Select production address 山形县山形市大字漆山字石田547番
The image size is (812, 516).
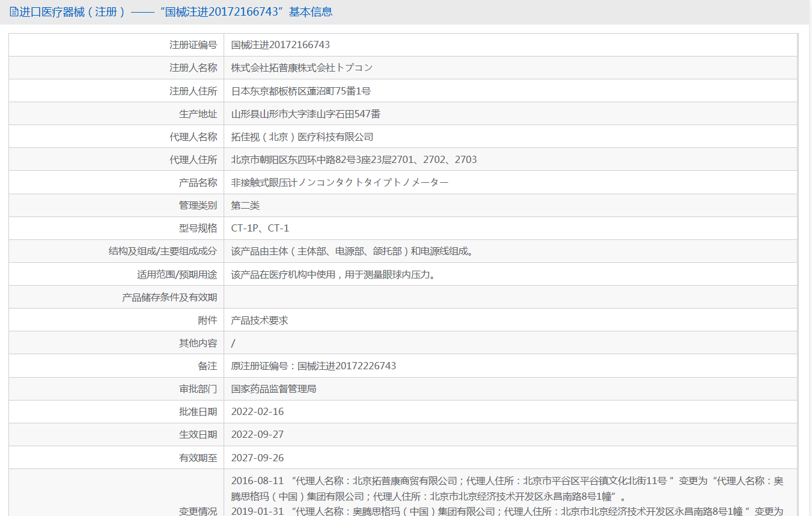click(306, 114)
